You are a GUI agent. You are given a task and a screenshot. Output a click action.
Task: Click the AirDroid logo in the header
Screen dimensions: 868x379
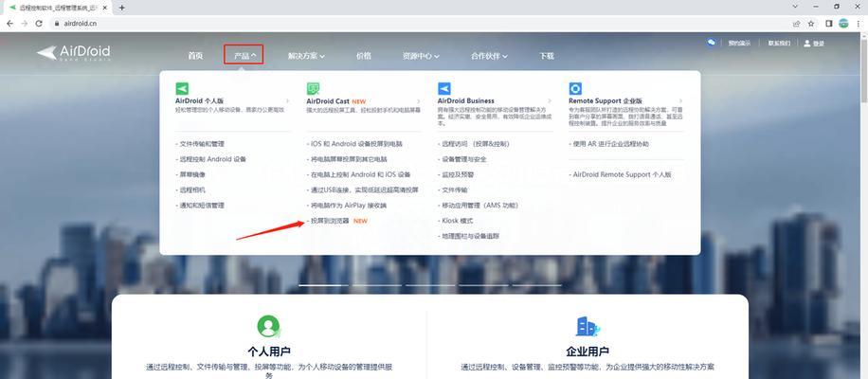(x=74, y=53)
